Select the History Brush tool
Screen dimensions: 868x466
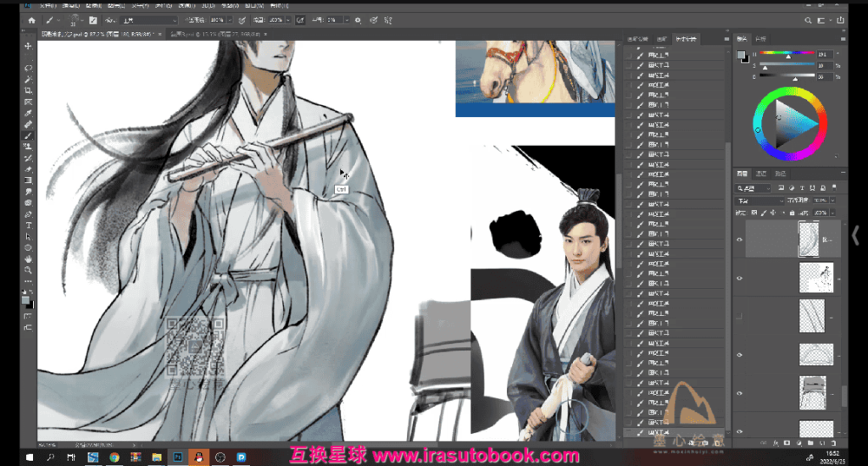pyautogui.click(x=28, y=158)
